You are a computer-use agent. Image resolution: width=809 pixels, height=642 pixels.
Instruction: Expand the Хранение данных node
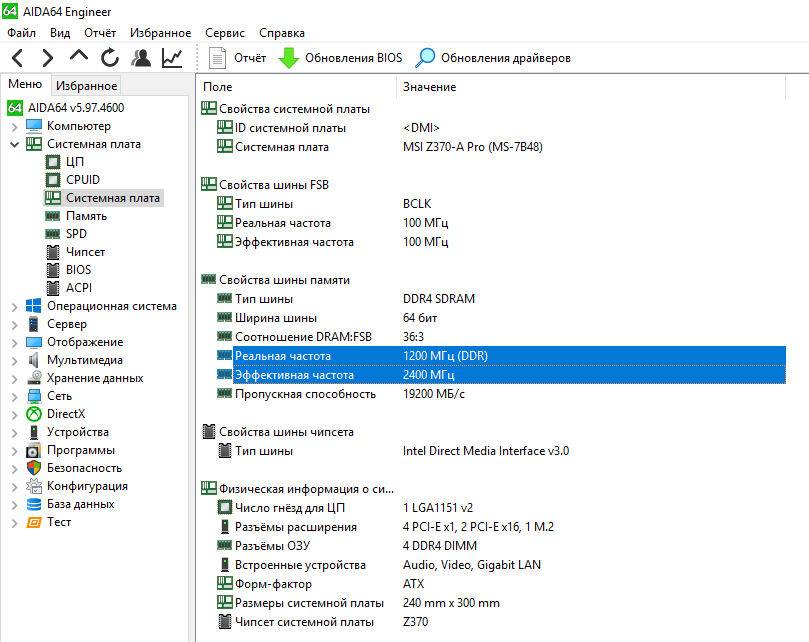point(14,379)
